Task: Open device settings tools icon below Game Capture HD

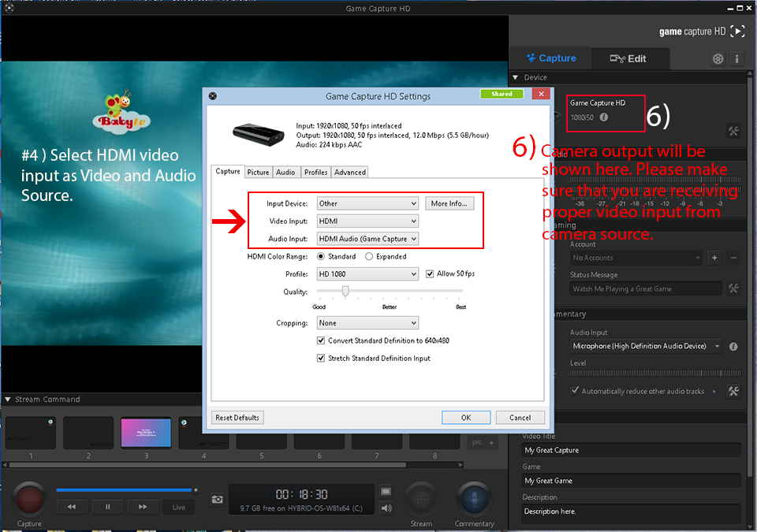Action: tap(733, 131)
